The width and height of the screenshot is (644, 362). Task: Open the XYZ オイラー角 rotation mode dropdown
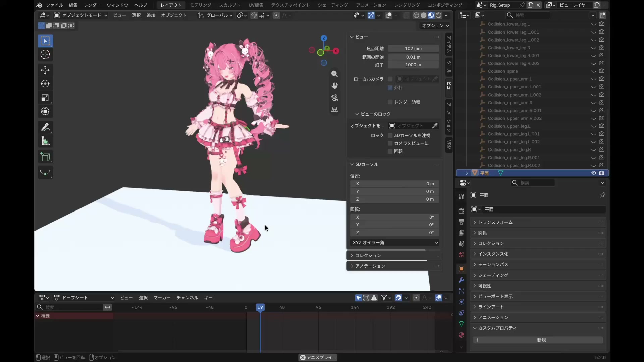[395, 243]
